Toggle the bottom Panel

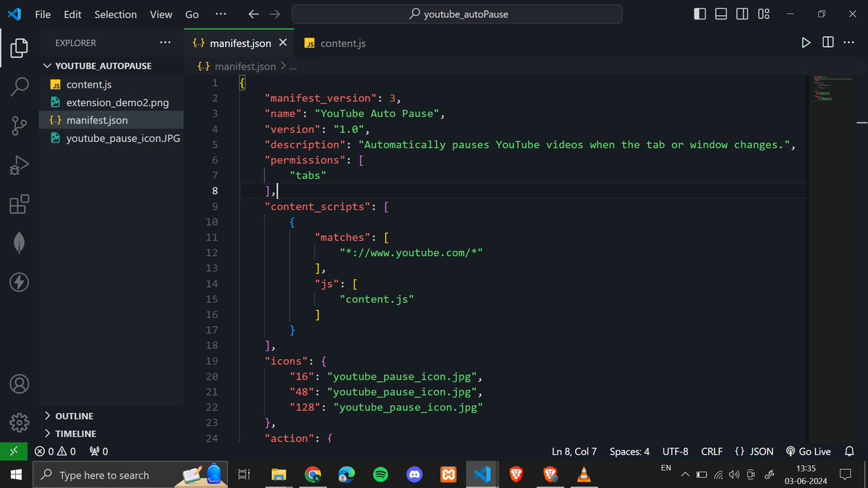click(721, 14)
